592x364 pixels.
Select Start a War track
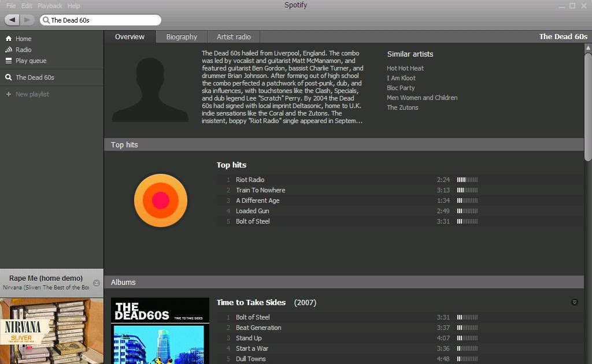(252, 348)
